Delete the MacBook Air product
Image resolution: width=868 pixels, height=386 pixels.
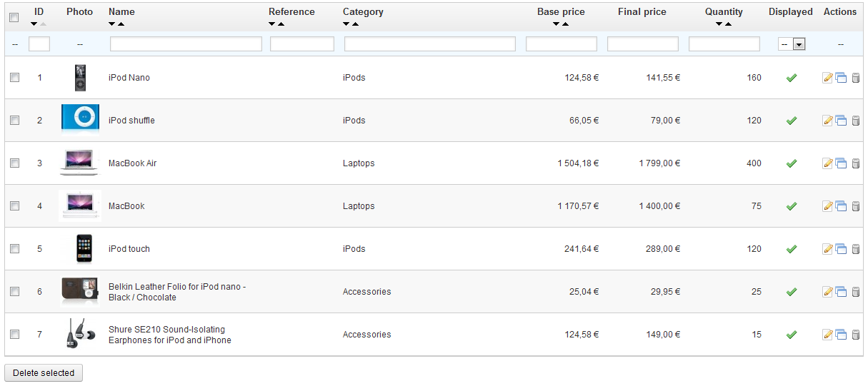(x=855, y=163)
